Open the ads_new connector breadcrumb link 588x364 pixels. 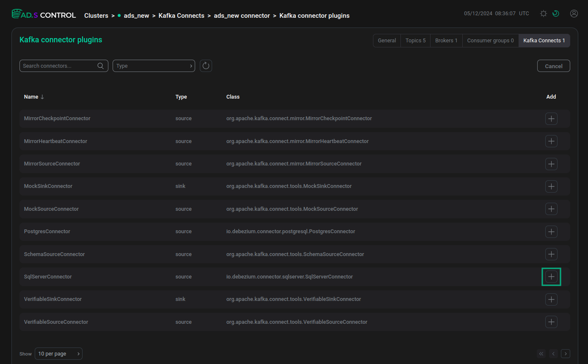(x=242, y=16)
